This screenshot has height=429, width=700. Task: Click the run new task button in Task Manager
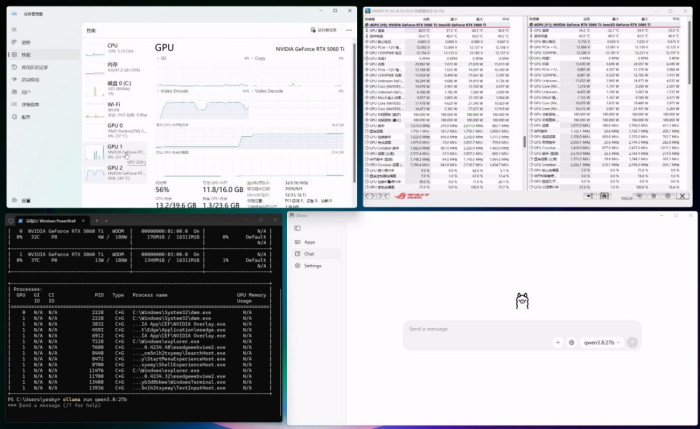[x=324, y=30]
